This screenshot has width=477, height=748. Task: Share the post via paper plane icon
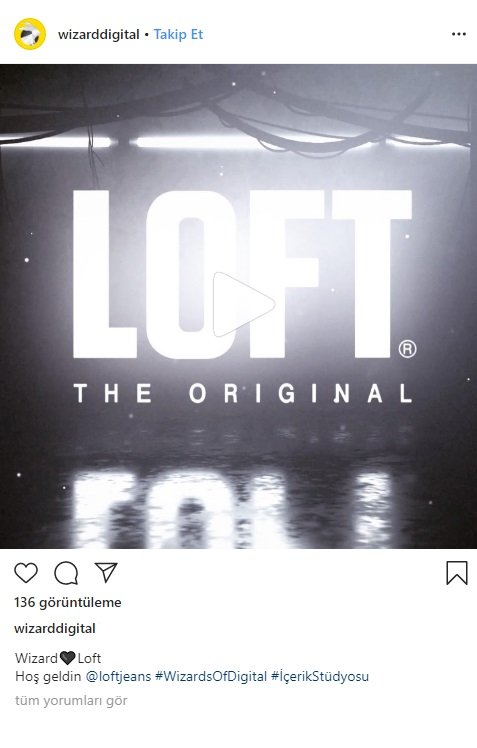(106, 572)
